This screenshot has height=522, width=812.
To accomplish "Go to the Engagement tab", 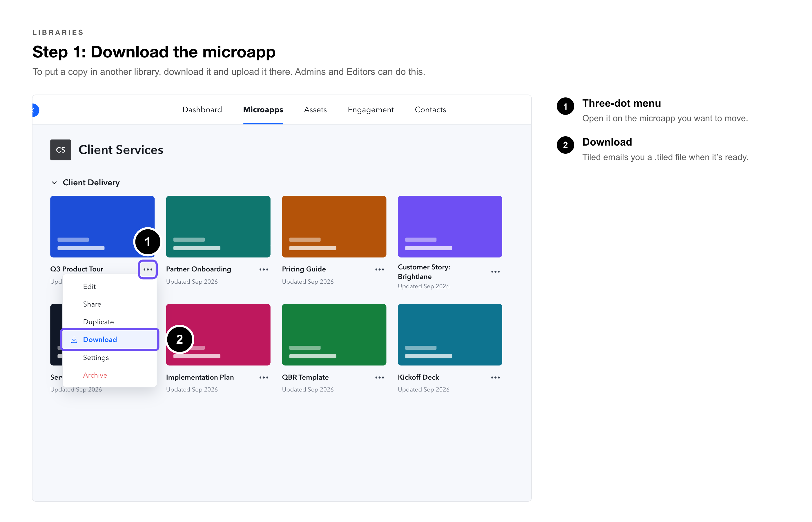I will coord(371,110).
